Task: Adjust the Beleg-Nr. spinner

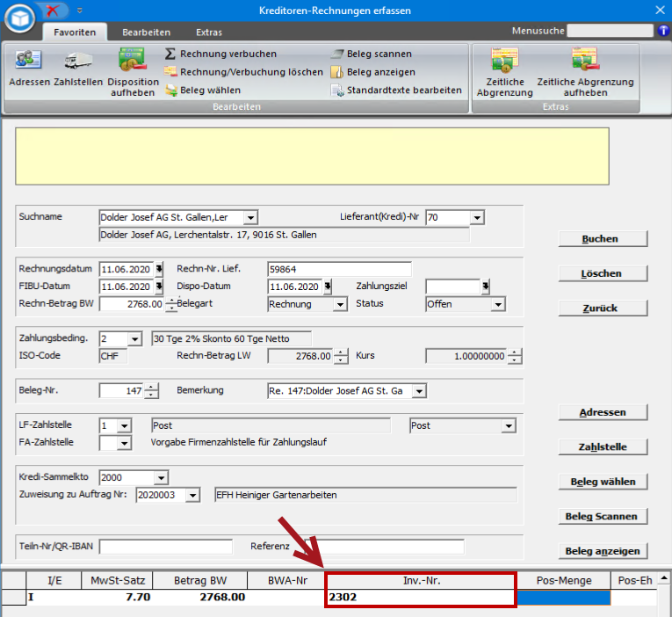Action: [x=151, y=390]
